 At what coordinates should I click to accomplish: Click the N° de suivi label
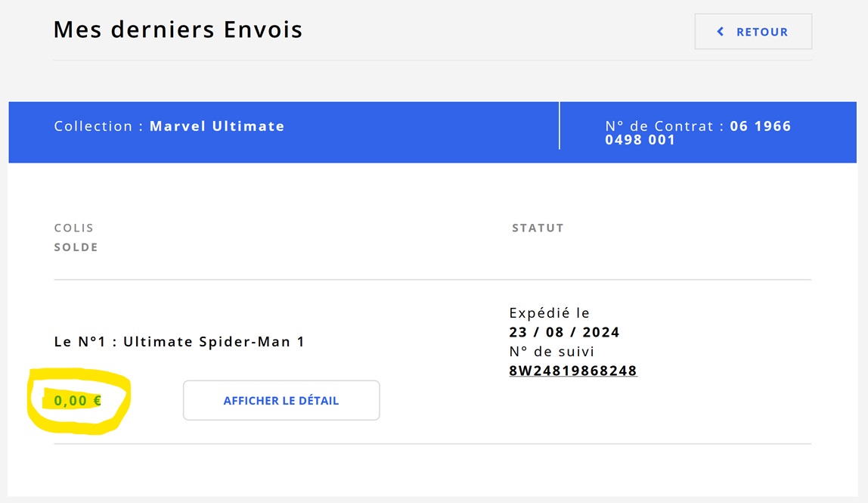[x=552, y=352]
